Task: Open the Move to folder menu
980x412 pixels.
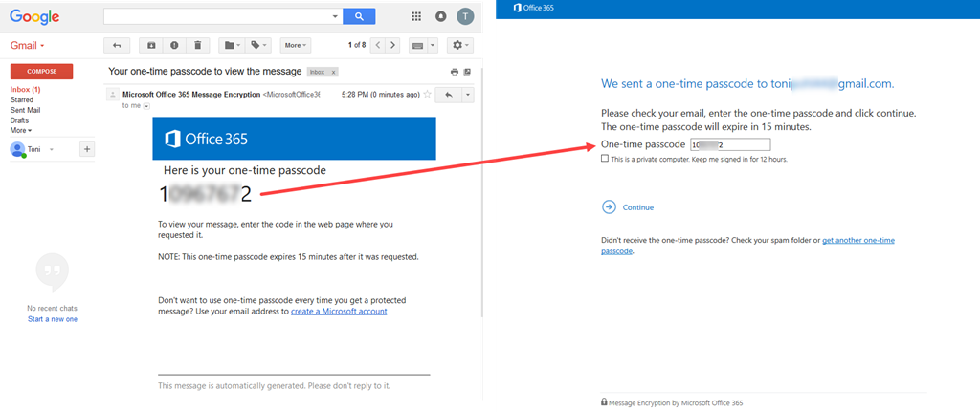Action: [232, 45]
